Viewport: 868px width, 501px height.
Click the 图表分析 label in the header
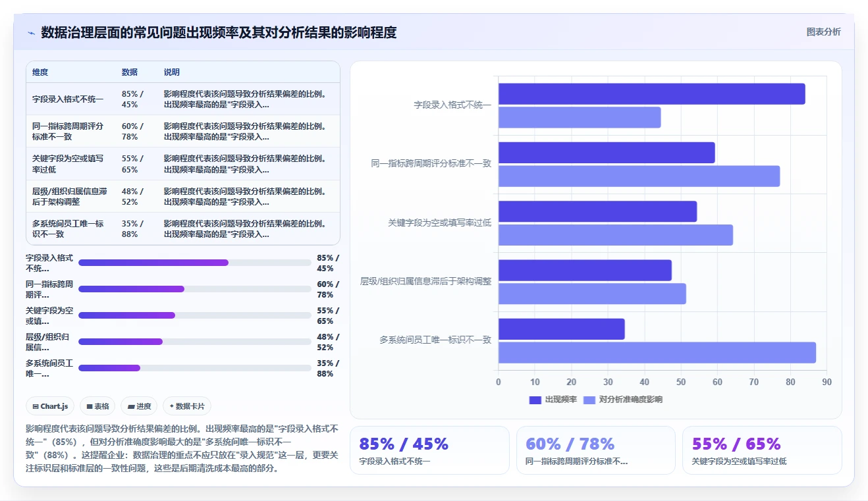click(x=823, y=32)
